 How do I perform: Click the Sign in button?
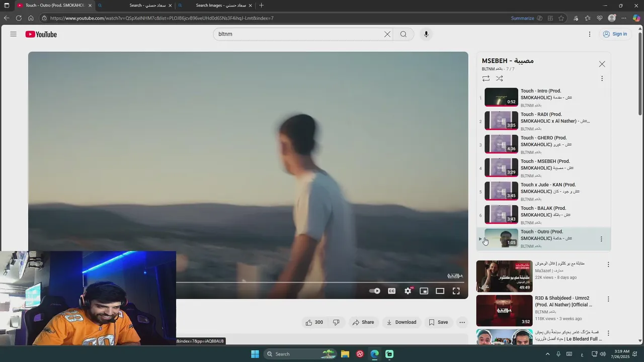[615, 34]
